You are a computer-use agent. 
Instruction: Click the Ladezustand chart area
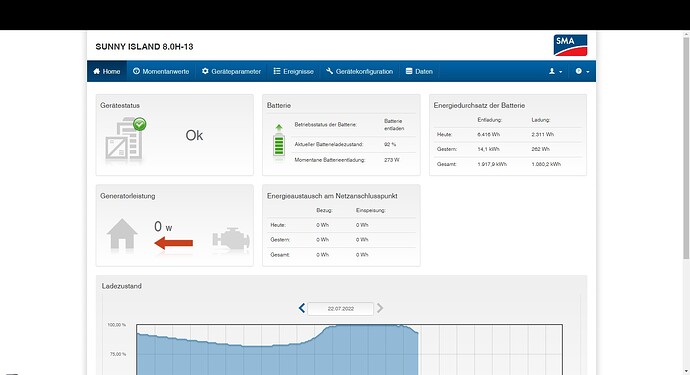[x=349, y=349]
